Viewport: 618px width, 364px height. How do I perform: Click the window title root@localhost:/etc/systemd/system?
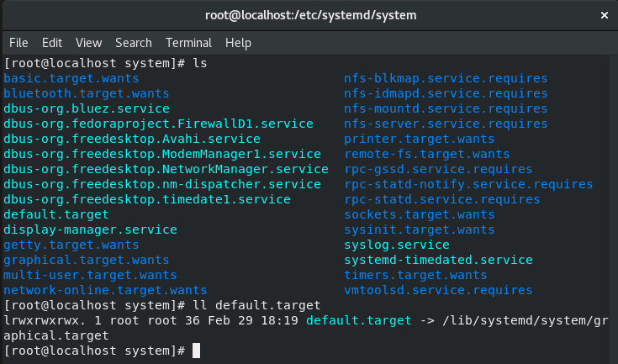tap(310, 15)
